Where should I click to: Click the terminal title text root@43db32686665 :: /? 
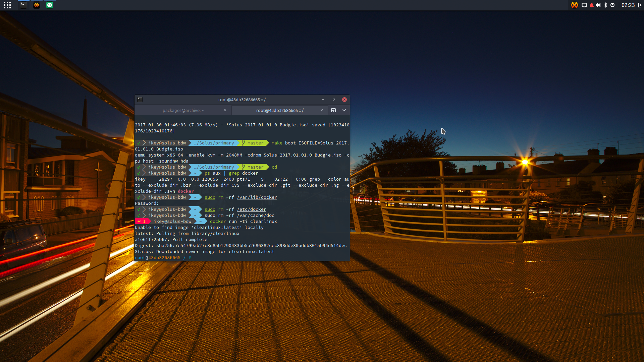click(x=242, y=100)
